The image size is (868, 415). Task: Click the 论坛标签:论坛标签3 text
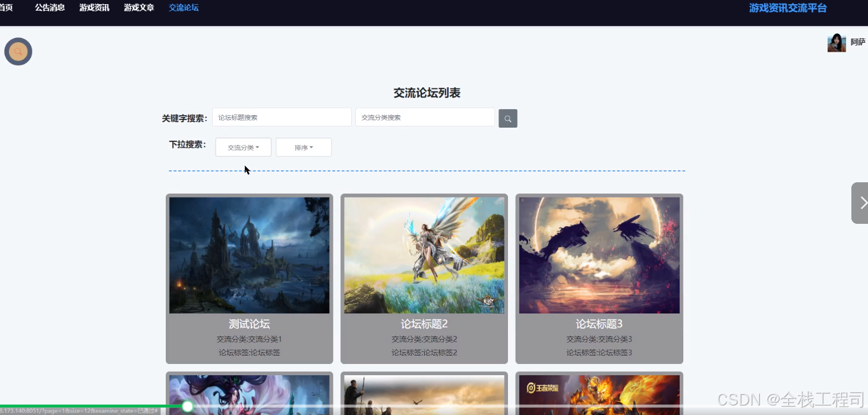coord(599,353)
